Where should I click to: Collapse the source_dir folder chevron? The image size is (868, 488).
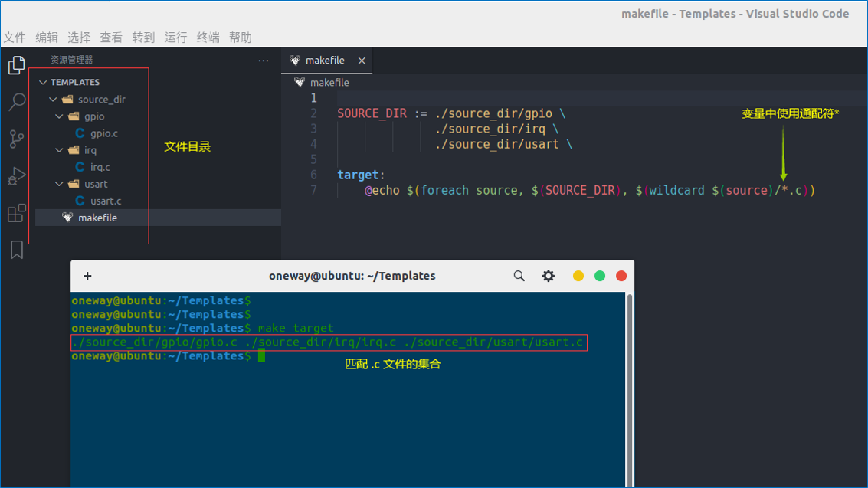[x=53, y=99]
